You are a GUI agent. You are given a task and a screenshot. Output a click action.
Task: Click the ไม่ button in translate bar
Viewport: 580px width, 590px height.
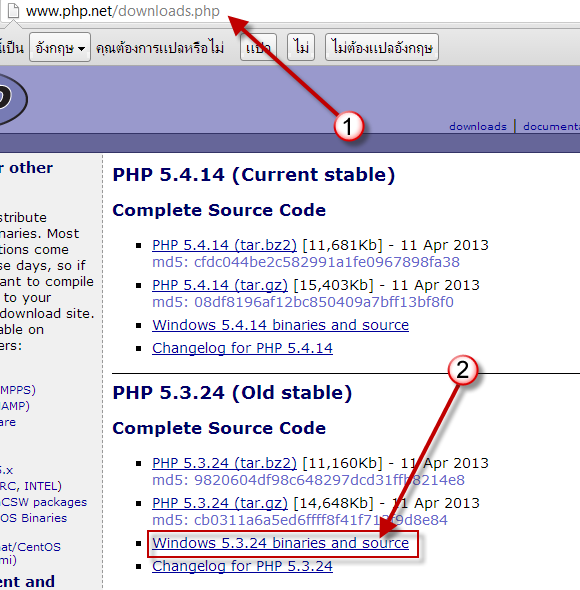click(301, 47)
